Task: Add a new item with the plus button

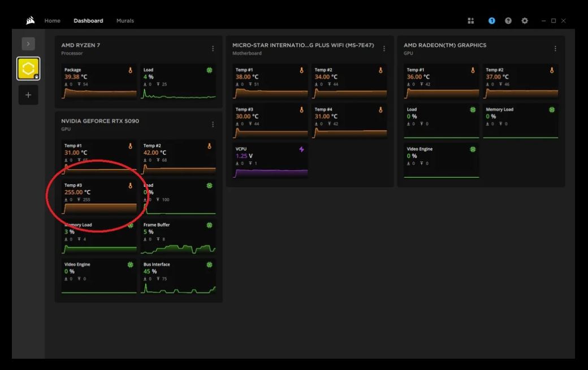Action: [28, 95]
